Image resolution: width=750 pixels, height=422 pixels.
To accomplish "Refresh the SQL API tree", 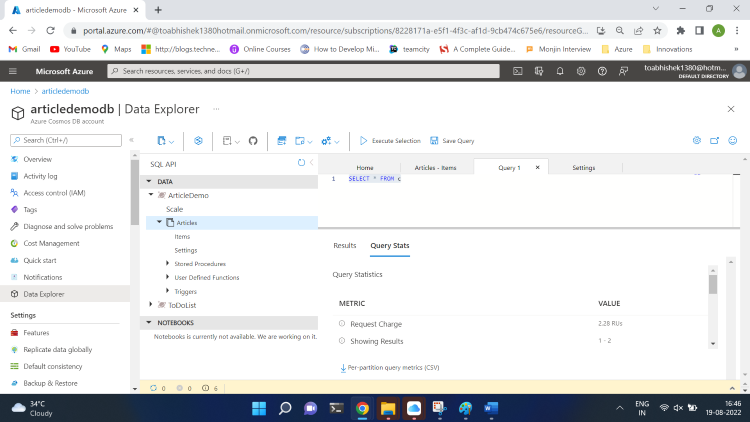I will coord(301,163).
